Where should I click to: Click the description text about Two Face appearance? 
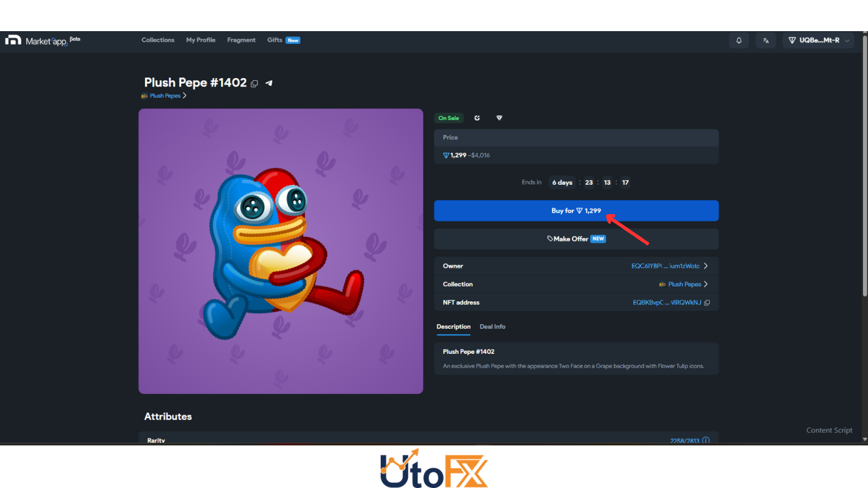point(573,366)
